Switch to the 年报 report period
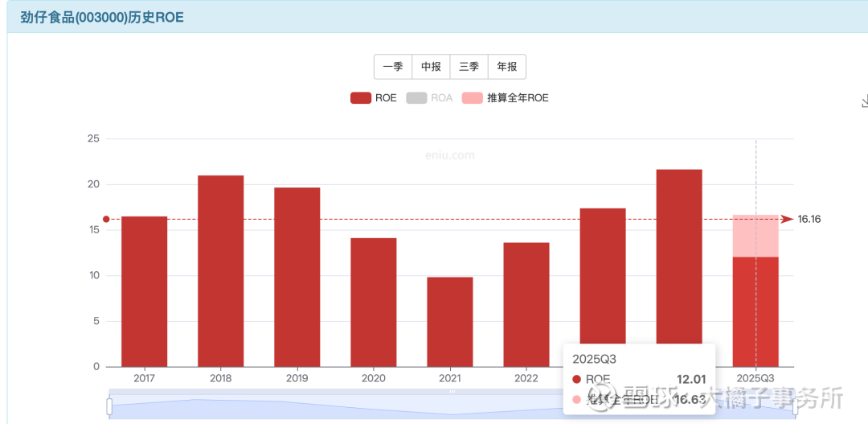The image size is (868, 424). tap(506, 67)
